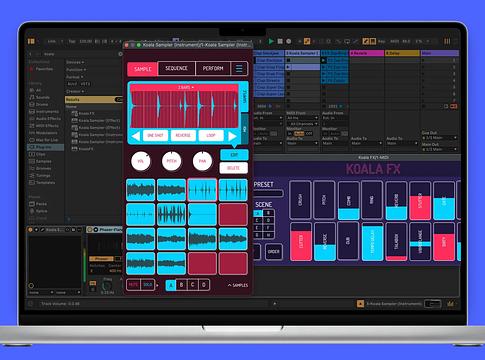
Task: Start playback with Ableton's Play button
Action: [x=271, y=41]
